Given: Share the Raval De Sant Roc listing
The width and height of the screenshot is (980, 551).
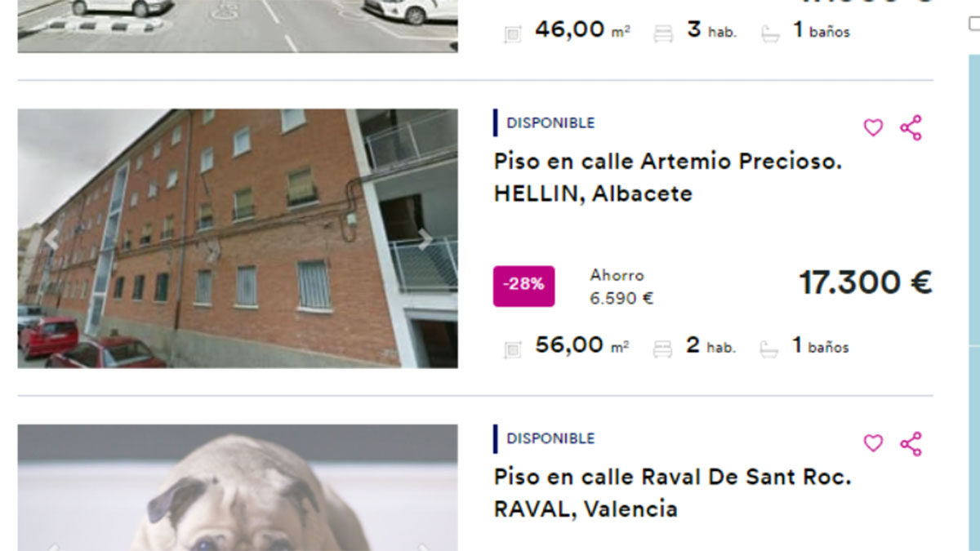Looking at the screenshot, I should pyautogui.click(x=911, y=443).
